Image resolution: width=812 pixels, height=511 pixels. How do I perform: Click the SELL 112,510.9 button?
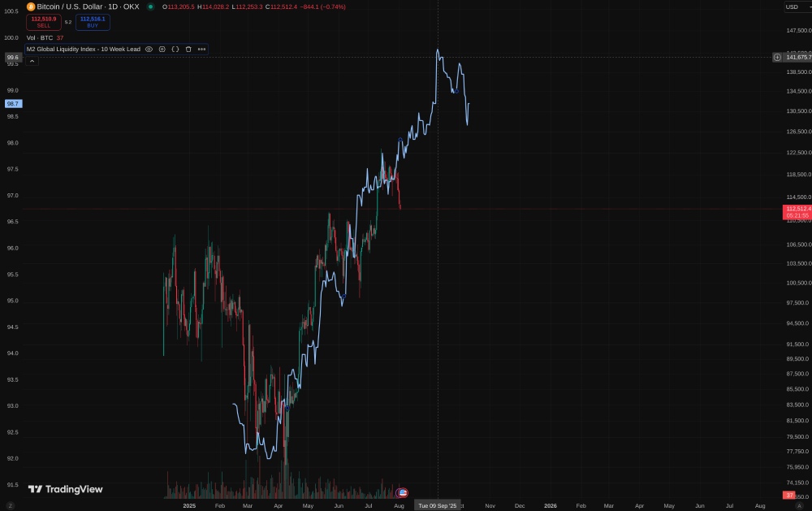pos(44,22)
